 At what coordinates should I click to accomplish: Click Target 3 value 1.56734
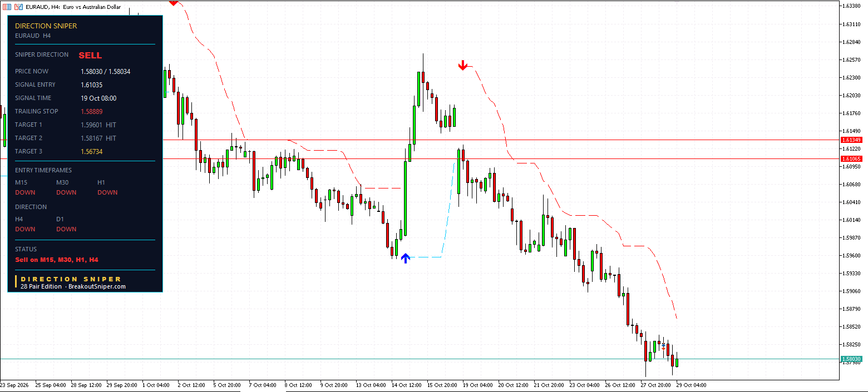[x=92, y=152]
